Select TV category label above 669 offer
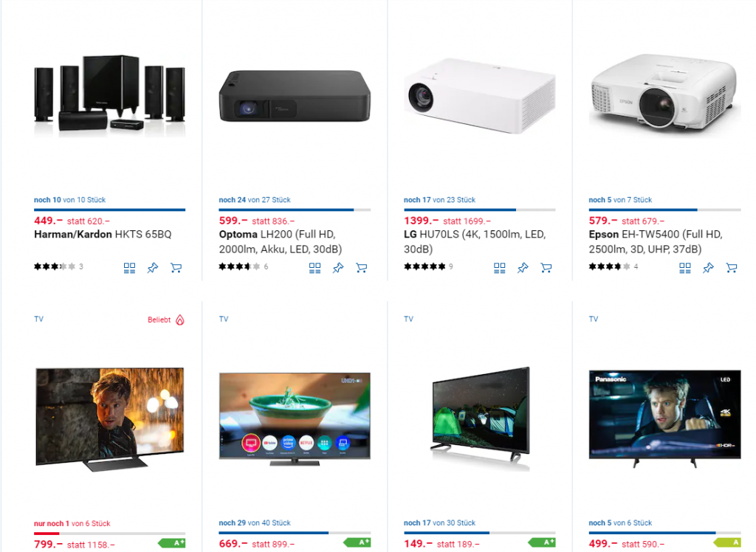Screen dimensions: 756x552 [x=224, y=319]
